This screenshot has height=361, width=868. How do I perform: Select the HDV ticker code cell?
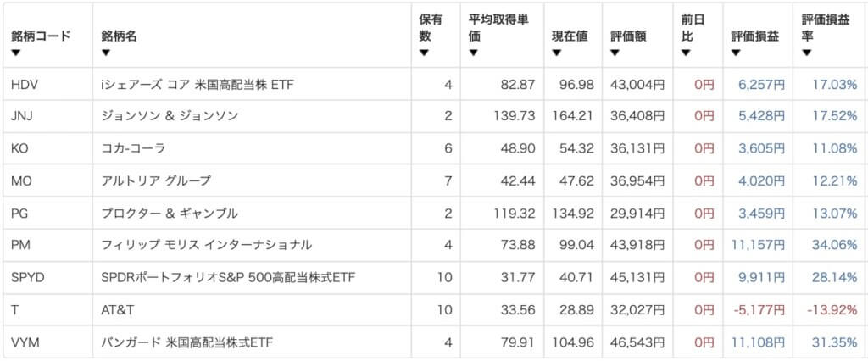click(24, 85)
